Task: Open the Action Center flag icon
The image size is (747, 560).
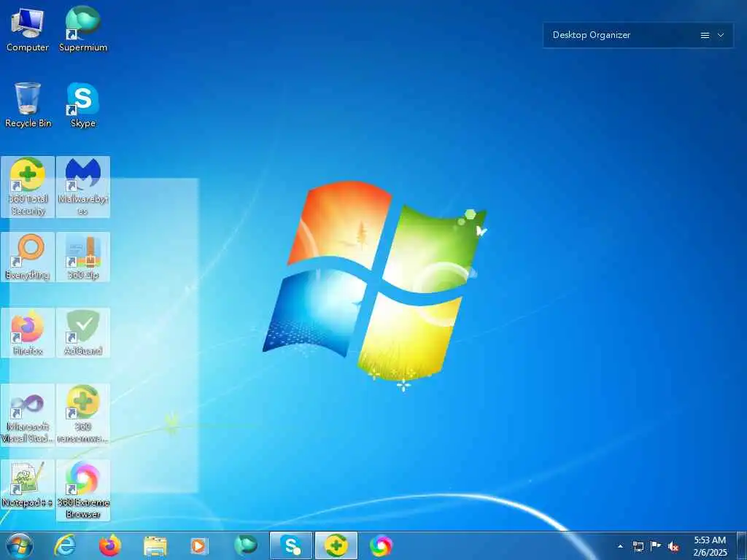Action: coord(656,545)
